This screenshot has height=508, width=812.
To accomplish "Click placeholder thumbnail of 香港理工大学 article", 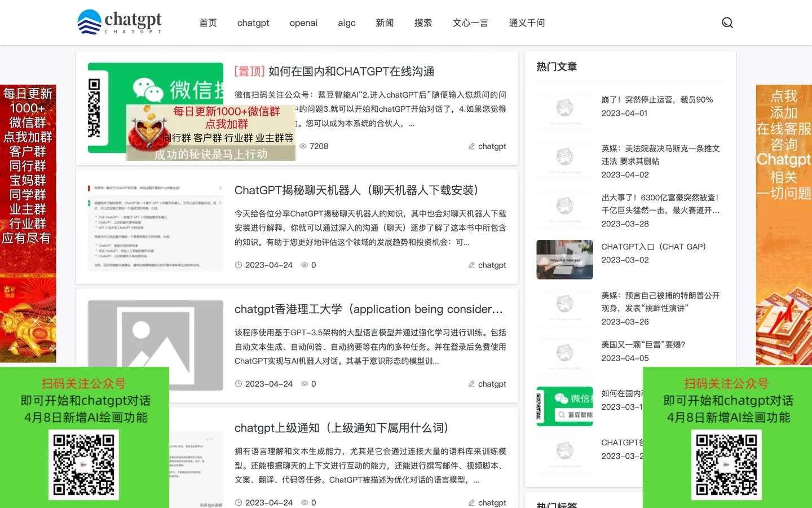I will point(156,345).
